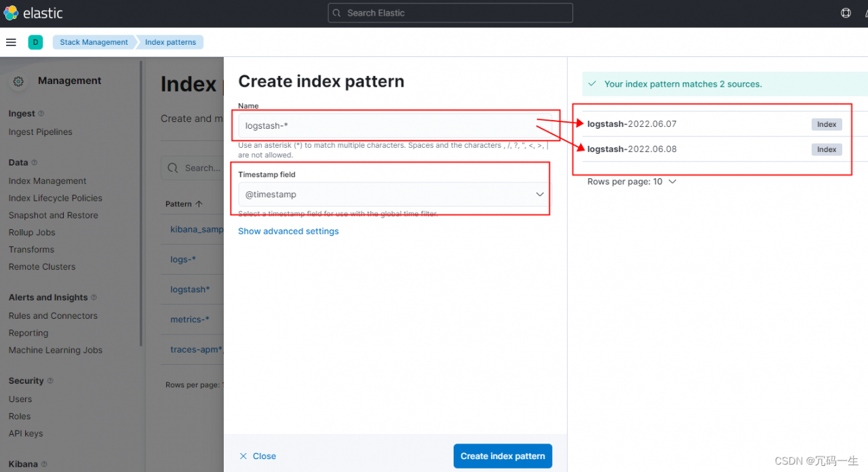The image size is (868, 472).
Task: Sort by the Pattern column header
Action: 184,204
